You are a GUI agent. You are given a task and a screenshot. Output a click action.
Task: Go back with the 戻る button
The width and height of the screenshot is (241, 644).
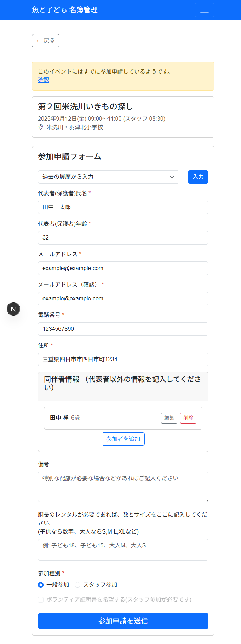click(x=46, y=41)
